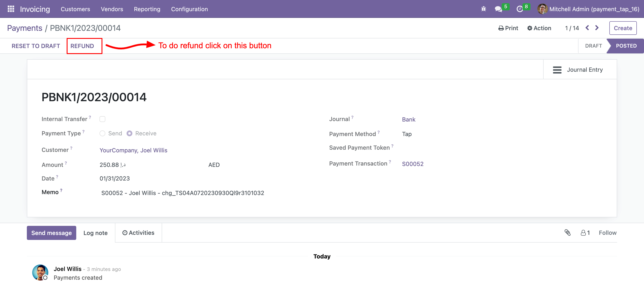Go back to Payments breadcrumb

25,28
